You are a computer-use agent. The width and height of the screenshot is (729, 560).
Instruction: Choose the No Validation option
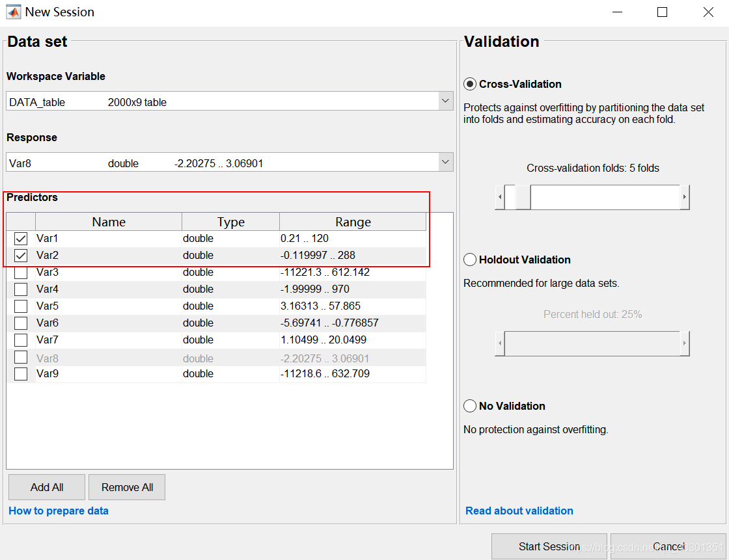point(470,407)
